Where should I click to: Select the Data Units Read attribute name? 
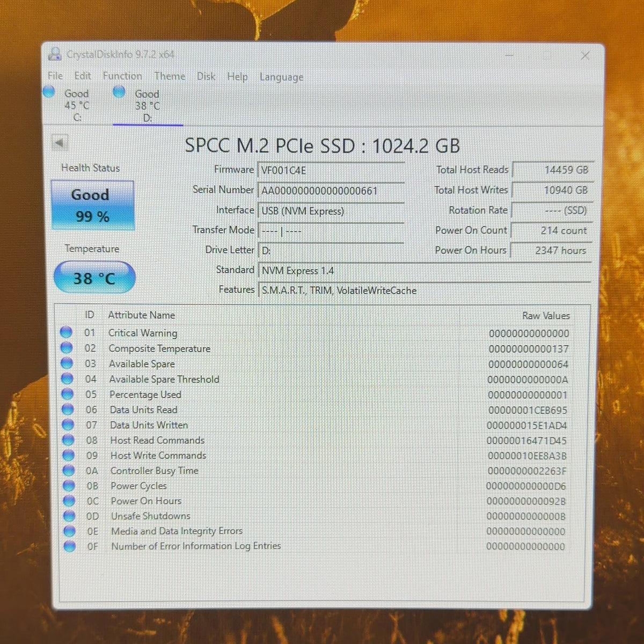[x=143, y=409]
